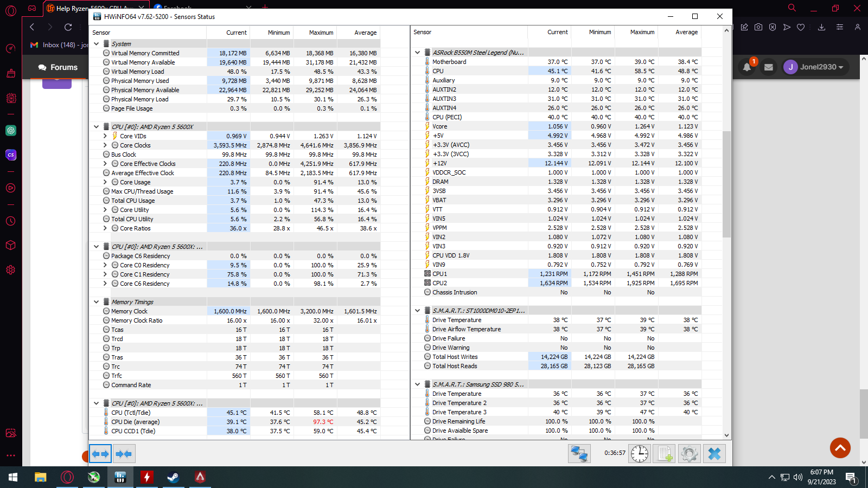Select the CPU Die (average) row
Viewport: 868px width, 488px height.
234,422
